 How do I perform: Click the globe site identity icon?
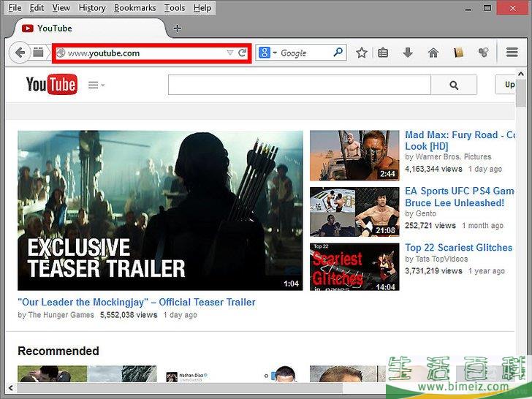(x=61, y=53)
